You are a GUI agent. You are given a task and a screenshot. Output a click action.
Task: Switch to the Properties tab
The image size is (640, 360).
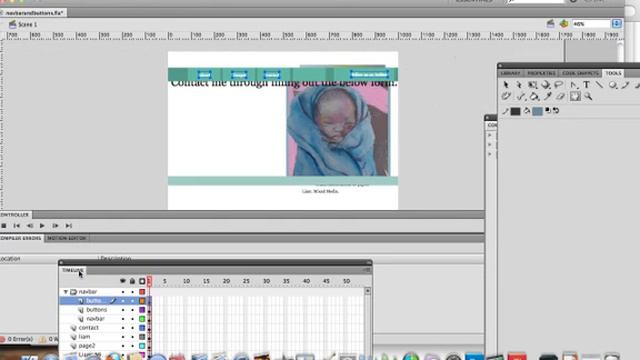click(541, 73)
